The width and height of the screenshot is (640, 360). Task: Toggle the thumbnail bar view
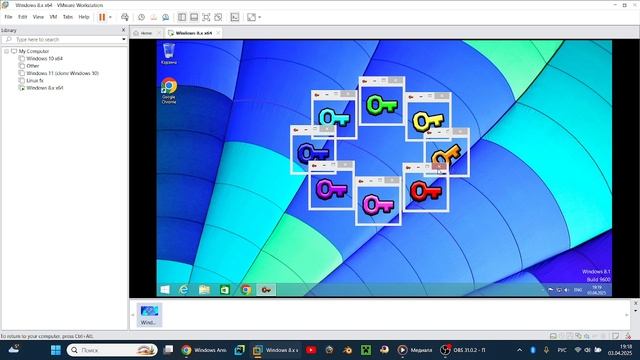194,17
